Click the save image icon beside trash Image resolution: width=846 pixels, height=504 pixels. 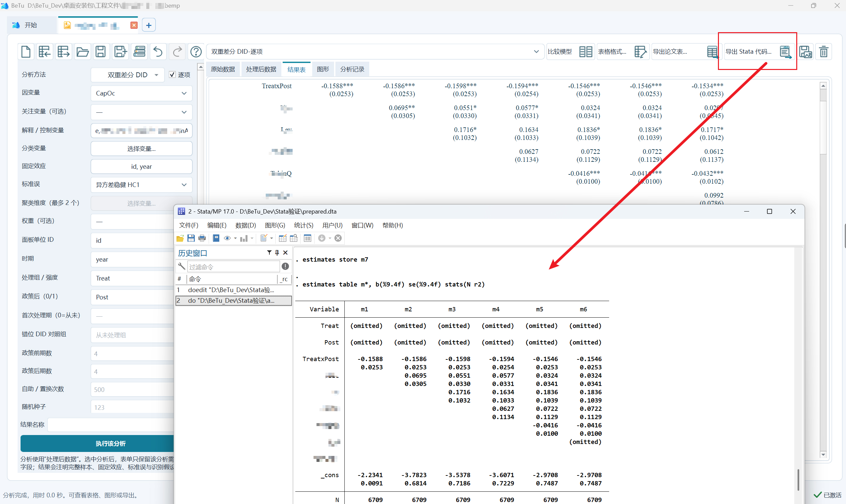[805, 52]
